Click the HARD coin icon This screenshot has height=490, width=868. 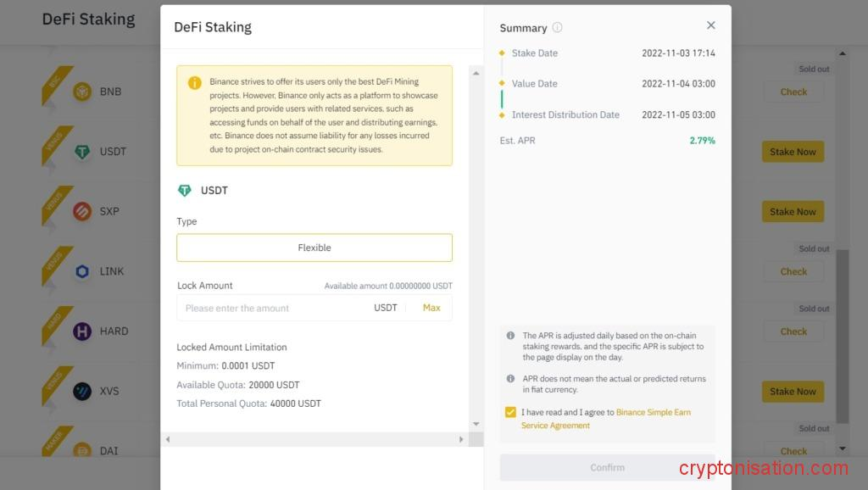point(82,331)
